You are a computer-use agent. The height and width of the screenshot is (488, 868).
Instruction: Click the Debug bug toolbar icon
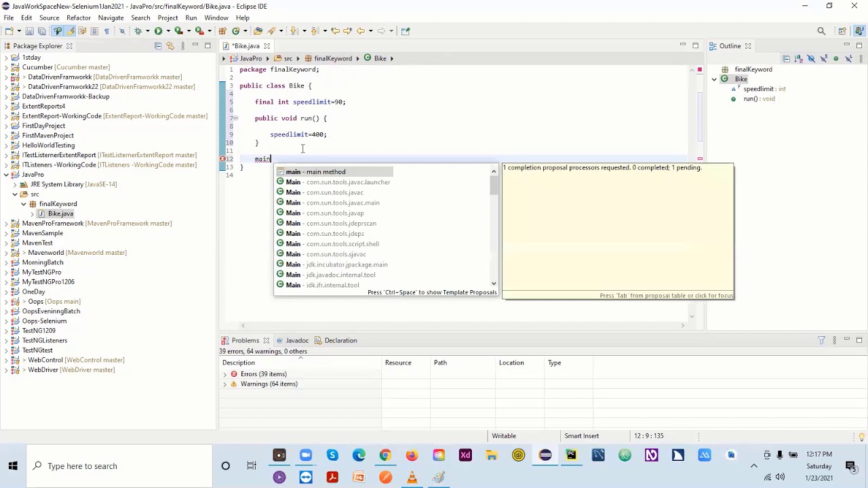coord(138,30)
